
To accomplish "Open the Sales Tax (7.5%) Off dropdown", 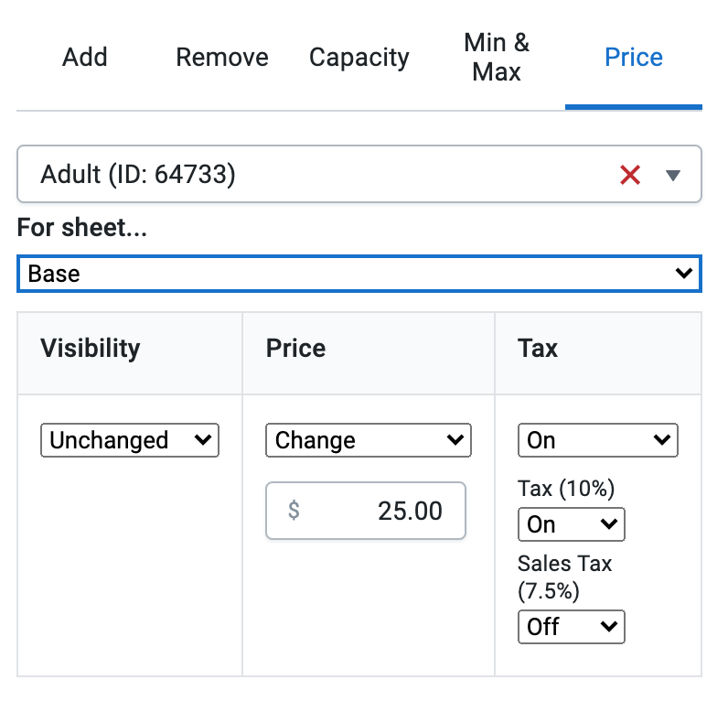I will click(x=571, y=627).
